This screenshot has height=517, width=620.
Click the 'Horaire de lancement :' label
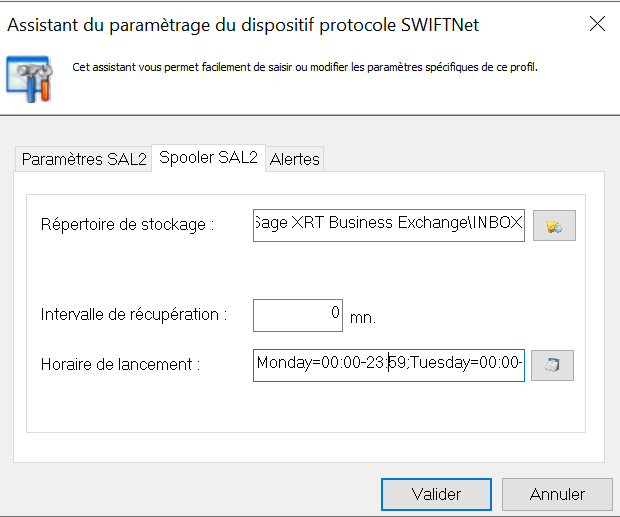120,365
